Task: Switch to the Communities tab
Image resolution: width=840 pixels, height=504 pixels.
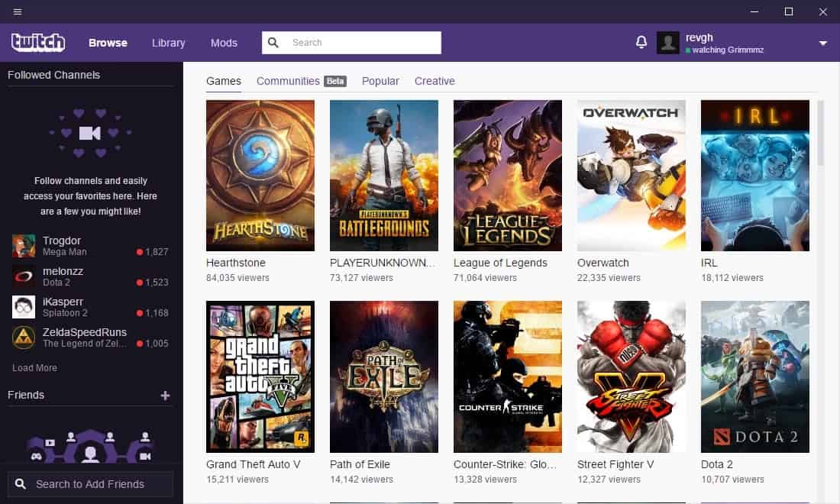Action: point(289,81)
